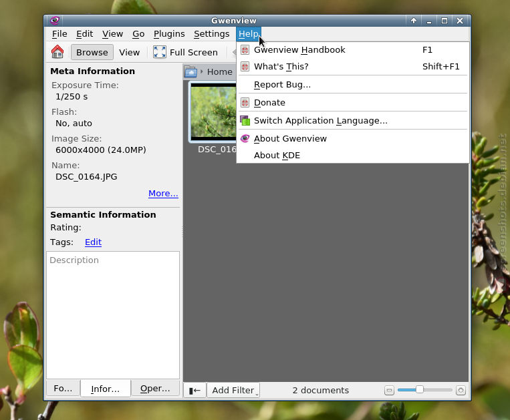The width and height of the screenshot is (510, 420).
Task: Switch to the Information sidebar tab
Action: pos(106,389)
